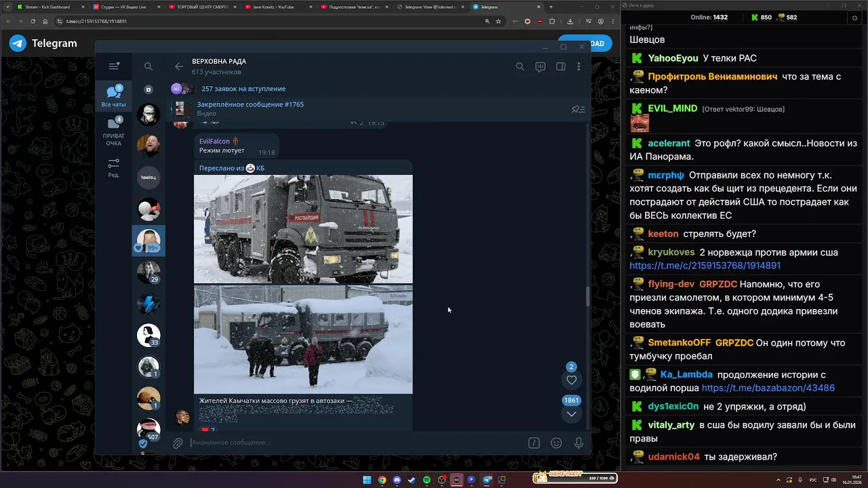Attach a file with the paperclip

tap(178, 443)
